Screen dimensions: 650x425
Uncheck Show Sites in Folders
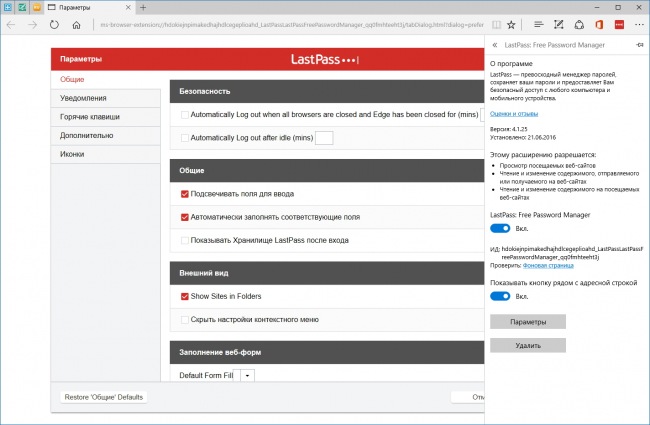(185, 296)
